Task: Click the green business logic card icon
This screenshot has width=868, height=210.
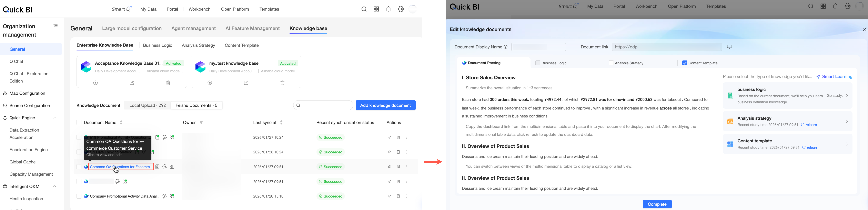Action: point(730,96)
